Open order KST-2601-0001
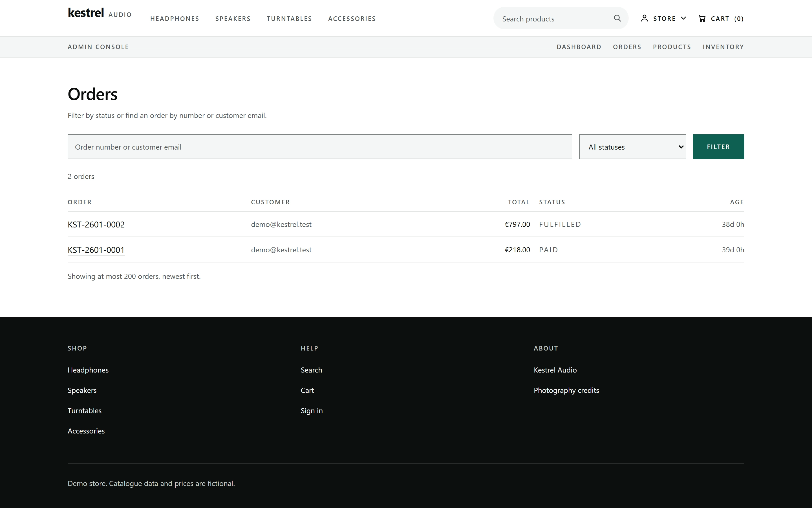 point(96,250)
